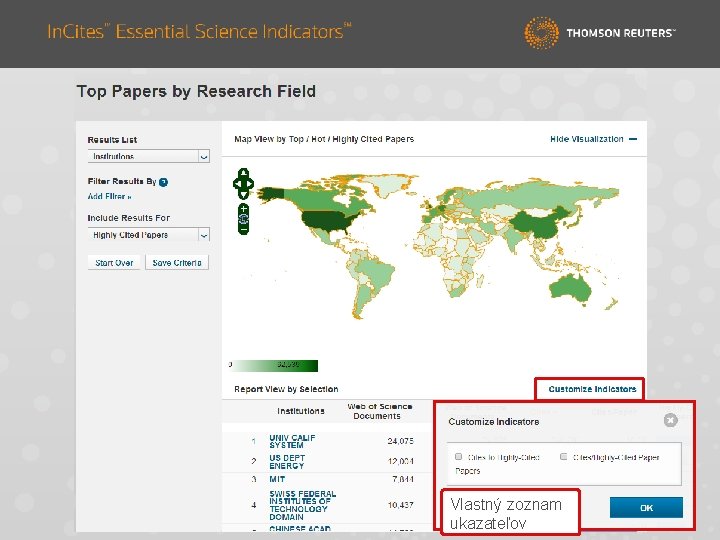Click the map color scale legend bar
This screenshot has width=720, height=540.
tap(276, 366)
